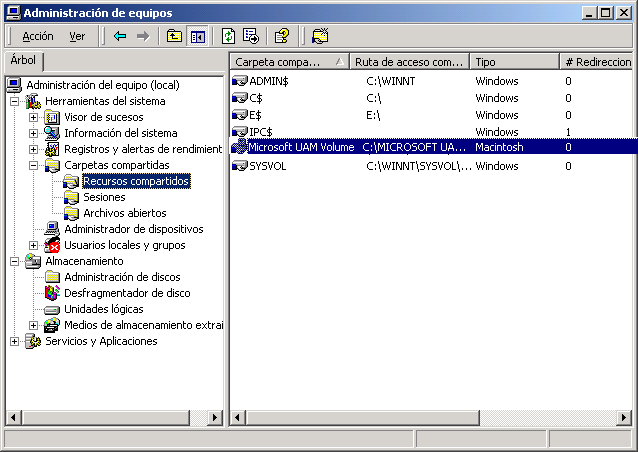This screenshot has height=452, width=638.
Task: Sort by # Redirecciones column header
Action: [596, 62]
